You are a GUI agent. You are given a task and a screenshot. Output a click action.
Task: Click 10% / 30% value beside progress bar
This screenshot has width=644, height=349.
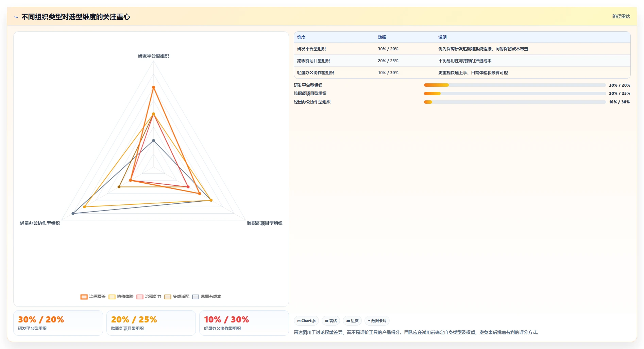[619, 102]
